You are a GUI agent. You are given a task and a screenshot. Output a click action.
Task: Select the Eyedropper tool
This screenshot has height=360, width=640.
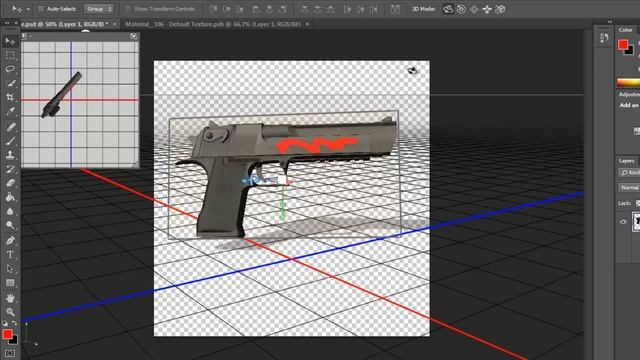coord(10,111)
